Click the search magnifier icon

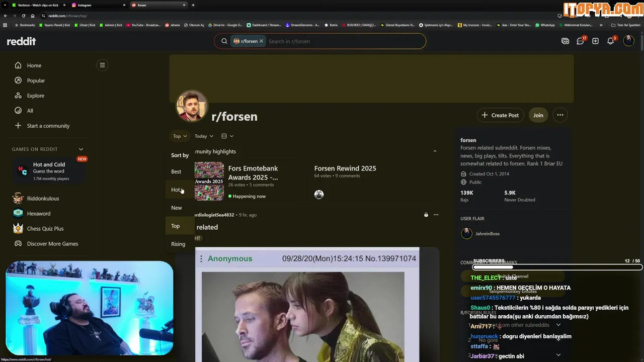click(224, 41)
